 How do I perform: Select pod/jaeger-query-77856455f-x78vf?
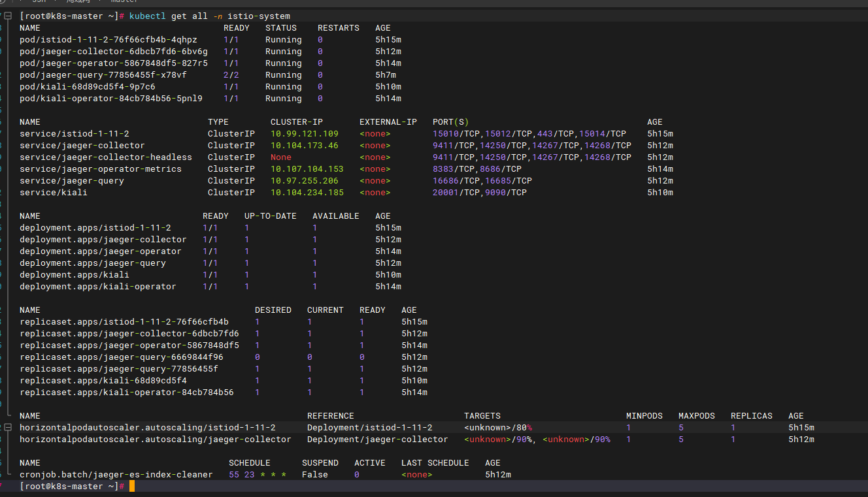point(103,74)
